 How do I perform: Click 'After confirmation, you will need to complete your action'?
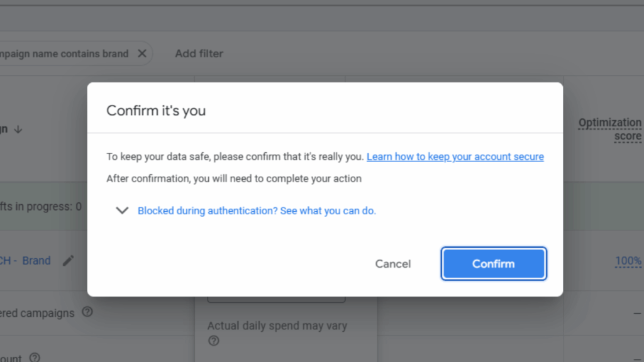coord(234,178)
